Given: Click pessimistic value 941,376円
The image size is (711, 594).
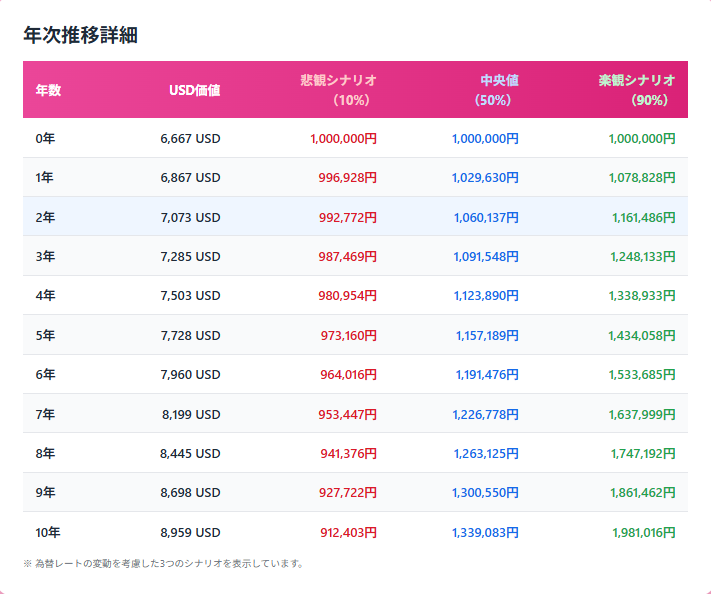Looking at the screenshot, I should click(x=343, y=453).
